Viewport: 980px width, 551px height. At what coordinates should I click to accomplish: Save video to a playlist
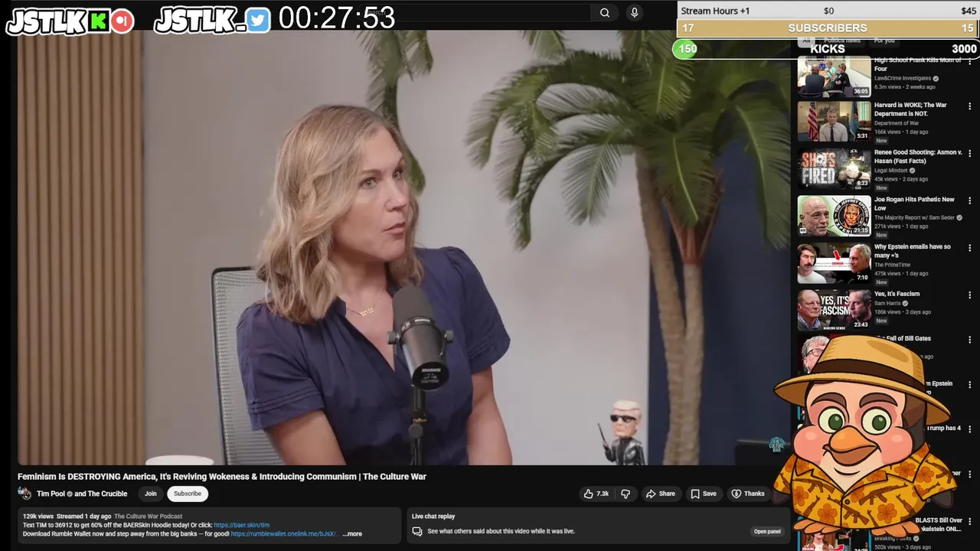coord(704,494)
